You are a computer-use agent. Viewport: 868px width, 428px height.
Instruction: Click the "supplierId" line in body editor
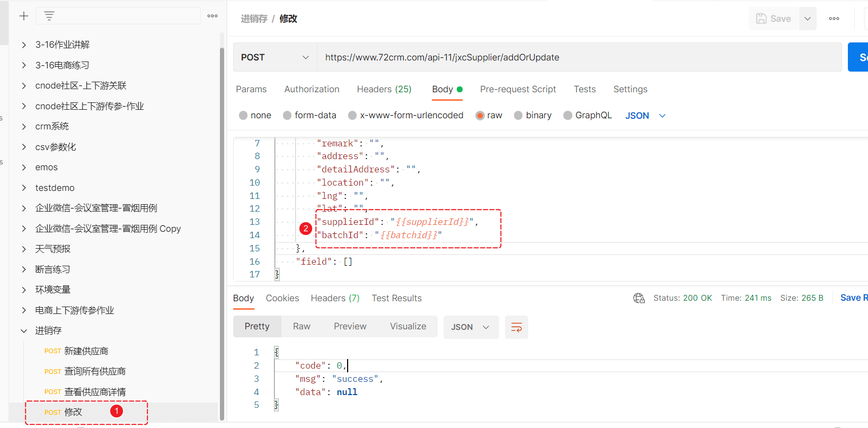[397, 222]
